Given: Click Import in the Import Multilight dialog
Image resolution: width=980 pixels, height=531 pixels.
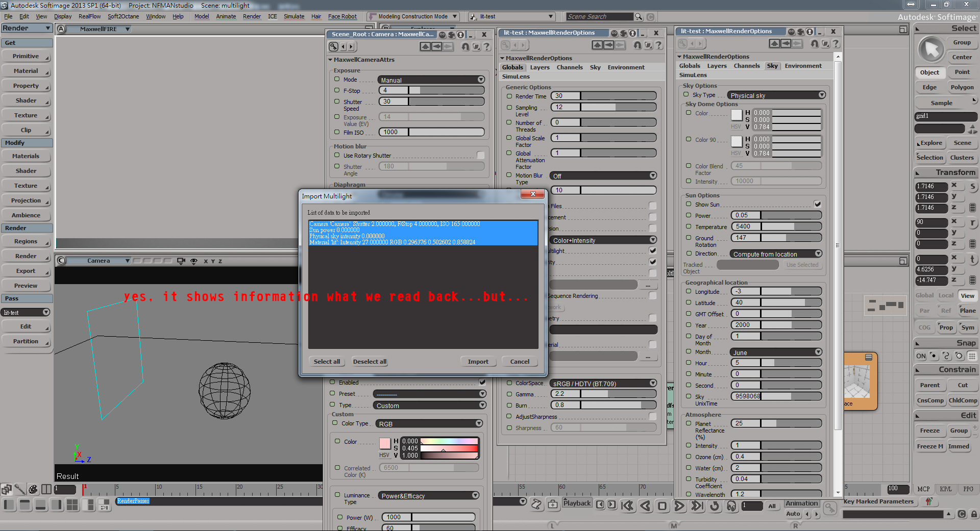Looking at the screenshot, I should [478, 362].
